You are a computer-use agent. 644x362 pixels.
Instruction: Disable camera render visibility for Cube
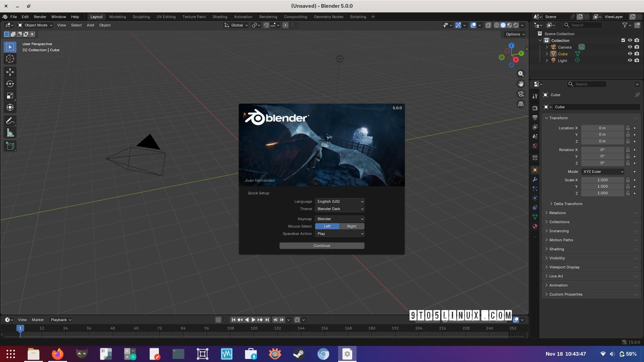coord(637,54)
